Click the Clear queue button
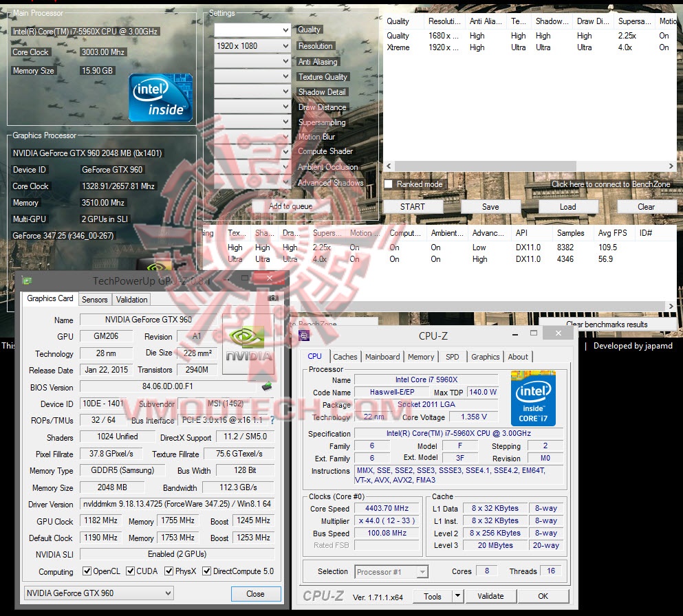The width and height of the screenshot is (683, 616). [x=647, y=207]
